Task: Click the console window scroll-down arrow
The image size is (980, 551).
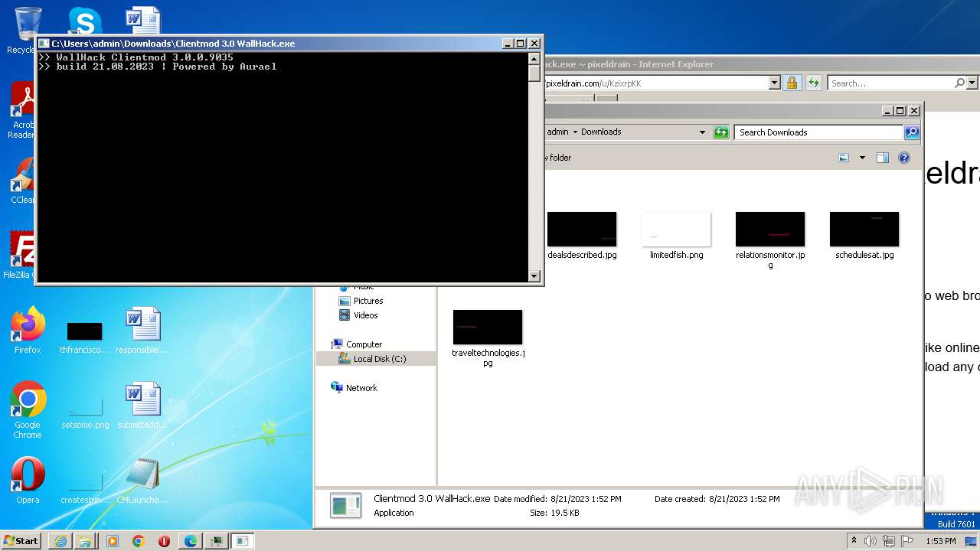Action: coord(534,276)
